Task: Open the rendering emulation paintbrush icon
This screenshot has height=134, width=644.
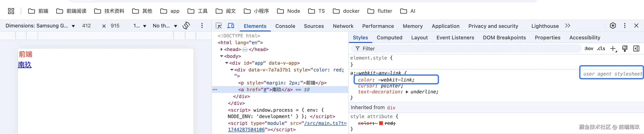Action: tap(625, 49)
